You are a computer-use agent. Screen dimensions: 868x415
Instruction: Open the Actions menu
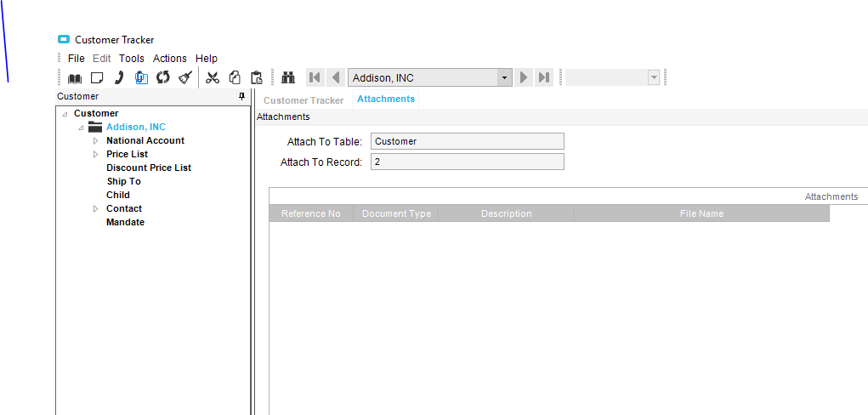(170, 58)
